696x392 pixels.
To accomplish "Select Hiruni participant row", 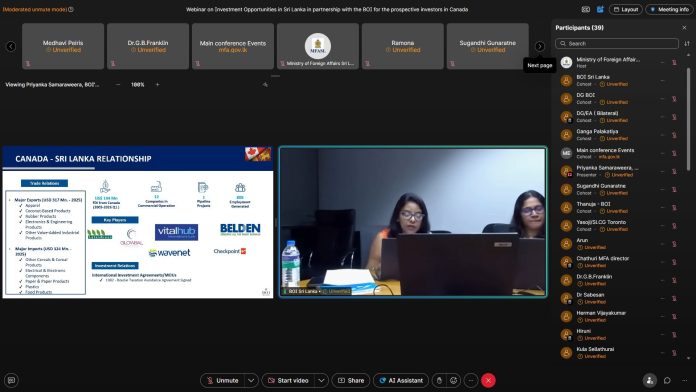I will coord(619,335).
